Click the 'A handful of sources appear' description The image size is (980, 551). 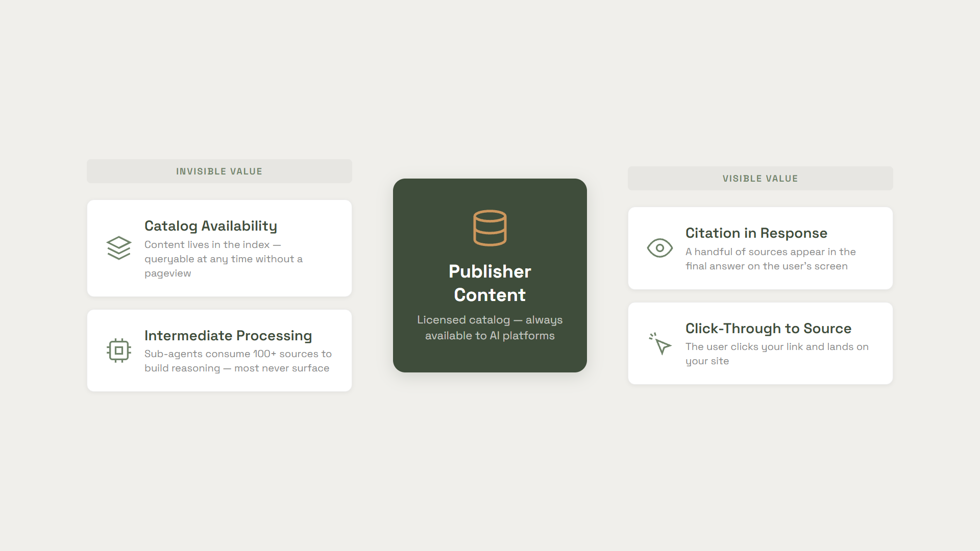770,259
